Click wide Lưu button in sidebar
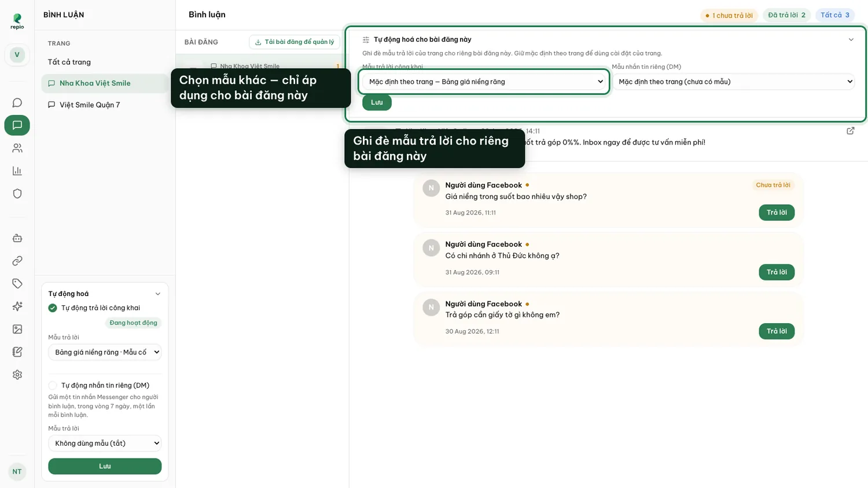 click(105, 466)
